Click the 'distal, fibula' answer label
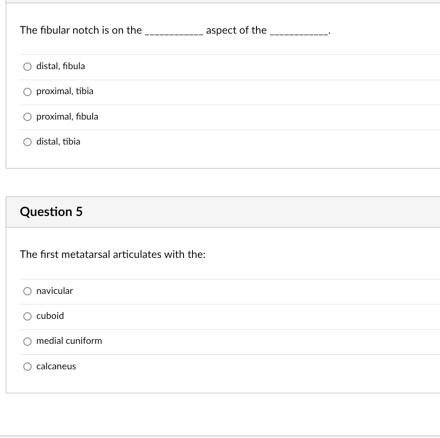 tap(61, 66)
